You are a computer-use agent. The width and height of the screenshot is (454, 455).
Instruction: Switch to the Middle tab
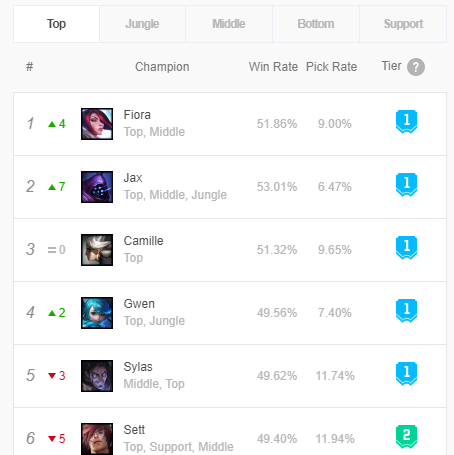click(x=229, y=24)
